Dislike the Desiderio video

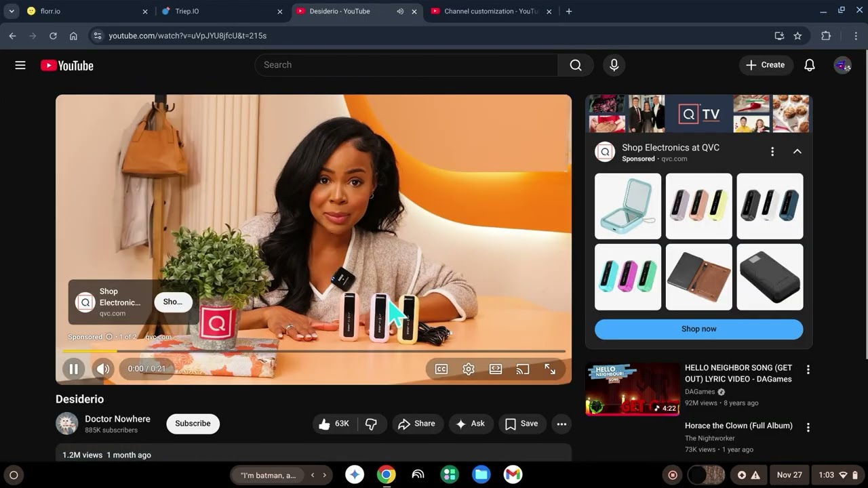coord(372,424)
